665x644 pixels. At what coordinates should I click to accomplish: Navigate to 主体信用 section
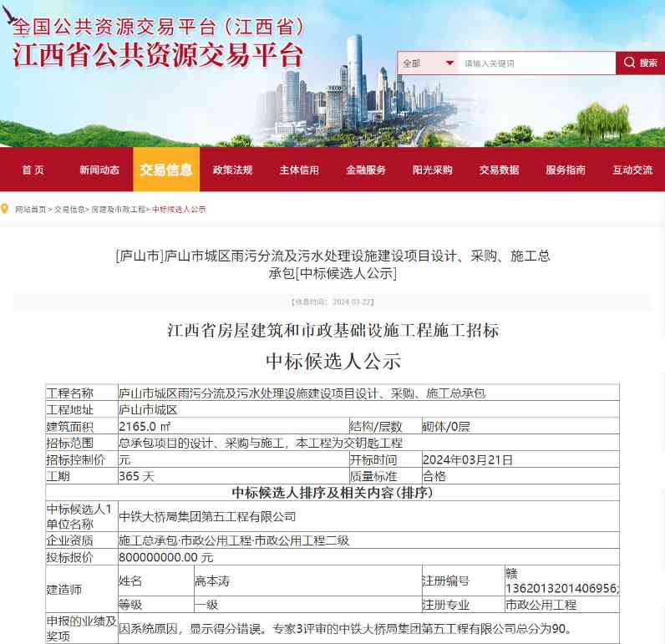tap(299, 170)
